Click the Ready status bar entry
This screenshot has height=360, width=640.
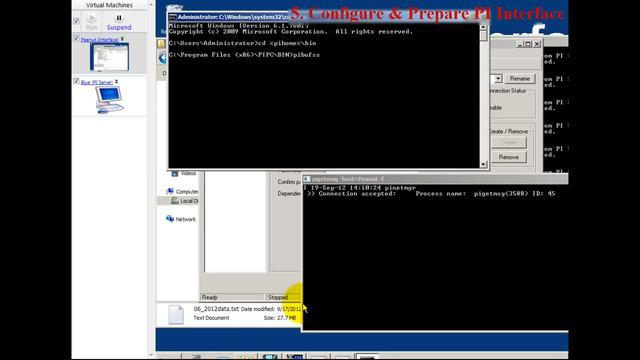(210, 297)
